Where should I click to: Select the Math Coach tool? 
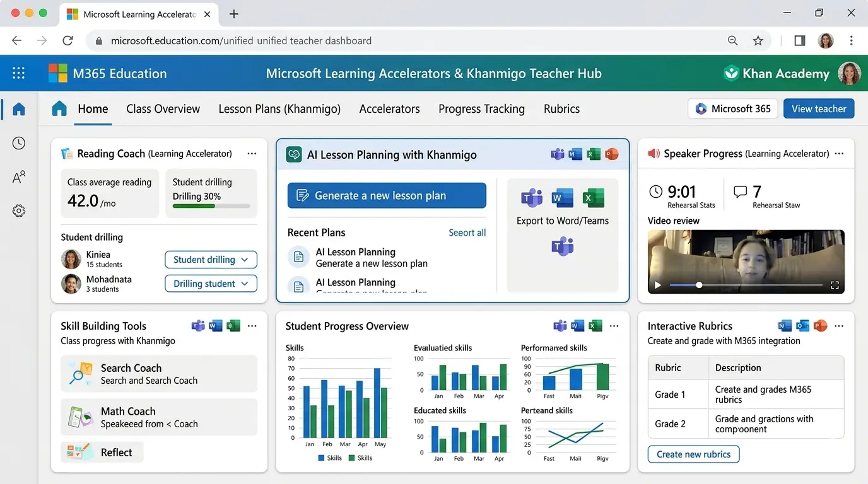[x=158, y=417]
